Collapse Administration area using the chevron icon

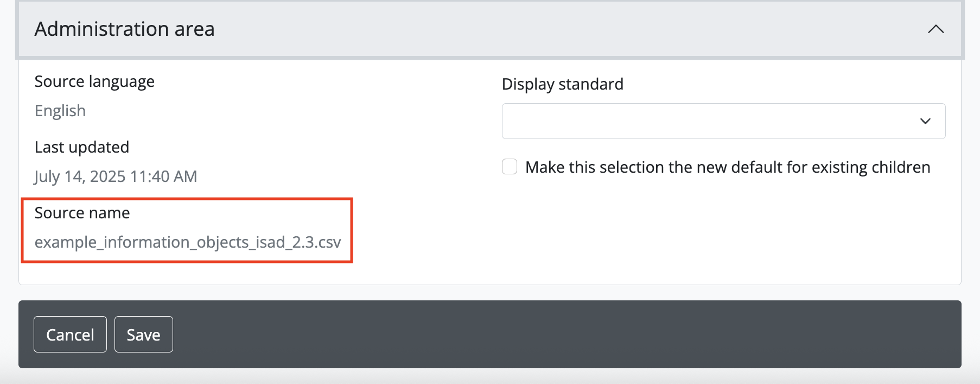(936, 29)
